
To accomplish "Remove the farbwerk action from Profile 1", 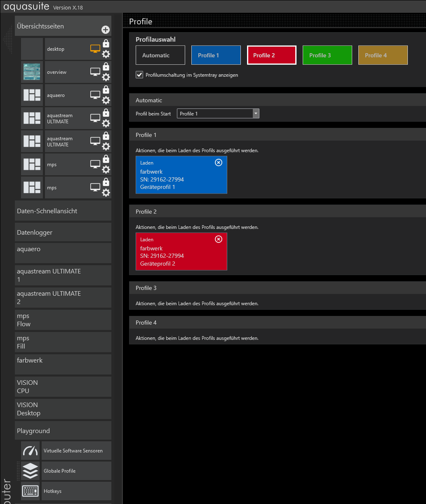I will coord(219,163).
